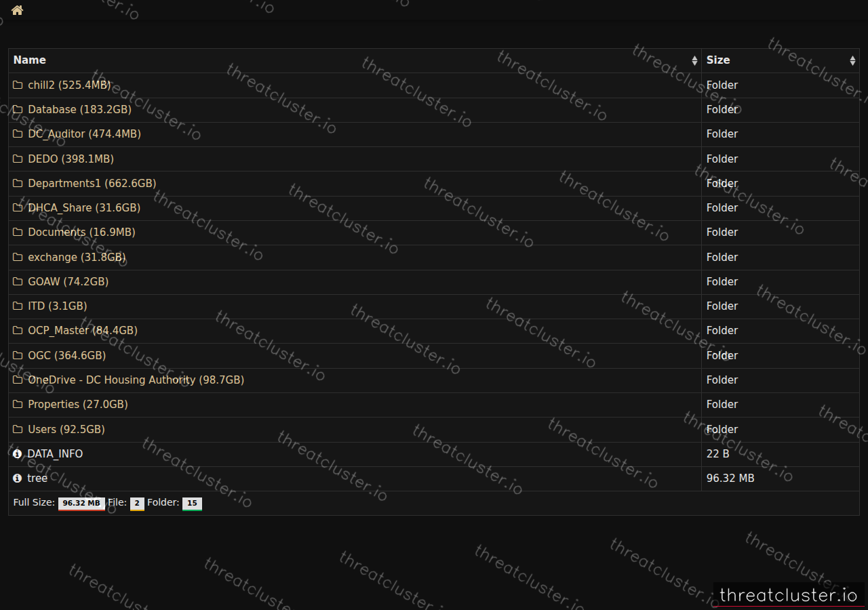Click the folder icon beside OCP_Master
The height and width of the screenshot is (610, 868).
pyautogui.click(x=18, y=331)
